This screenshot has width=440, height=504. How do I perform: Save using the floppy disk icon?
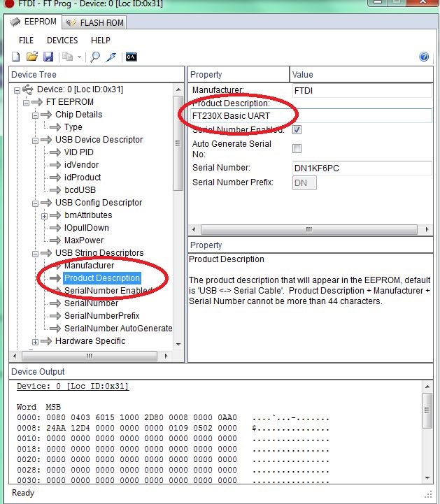click(48, 57)
